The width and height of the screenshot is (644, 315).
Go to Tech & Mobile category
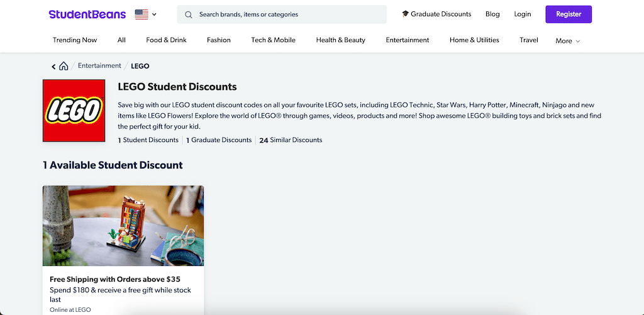tap(273, 40)
